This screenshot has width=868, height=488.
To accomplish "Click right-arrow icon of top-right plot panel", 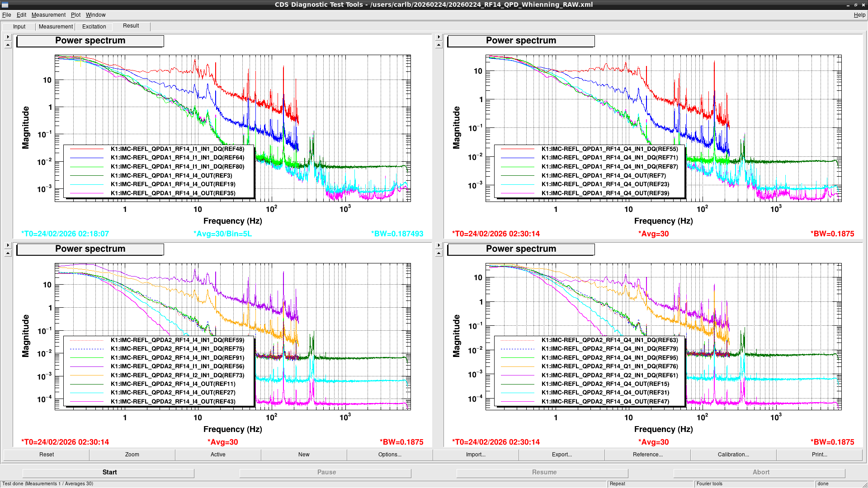I will click(x=439, y=37).
